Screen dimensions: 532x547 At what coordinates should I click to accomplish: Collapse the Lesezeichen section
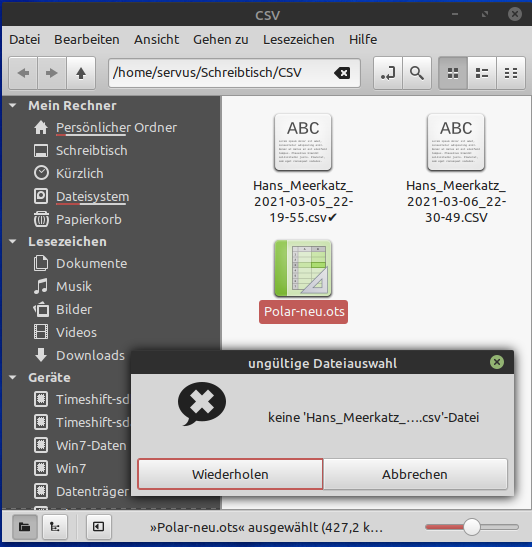(13, 241)
